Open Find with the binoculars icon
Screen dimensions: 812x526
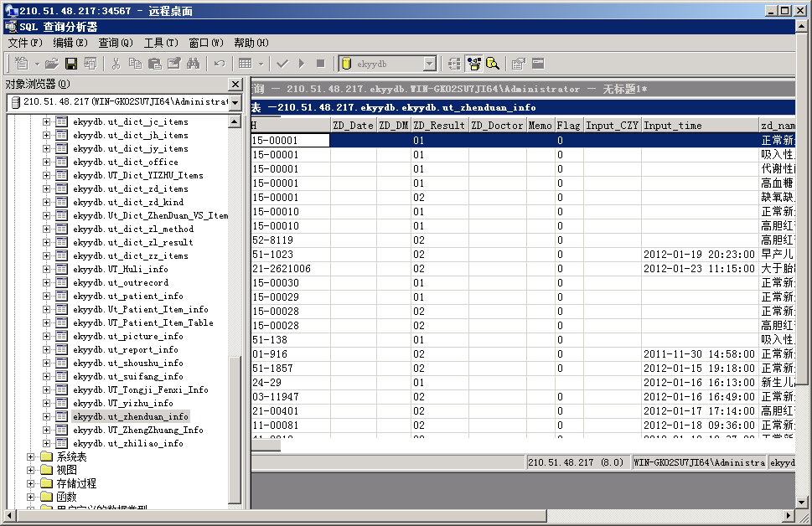tap(194, 64)
